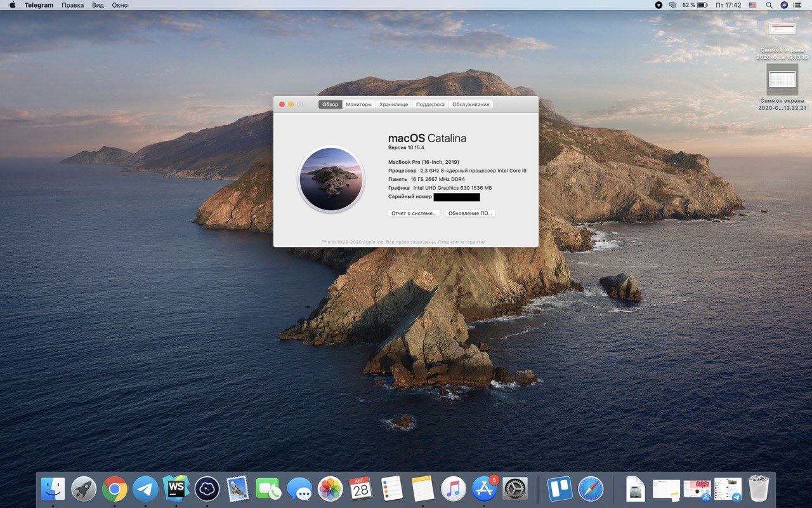Open WebStorm from the Dock
The width and height of the screenshot is (812, 508).
tap(176, 488)
